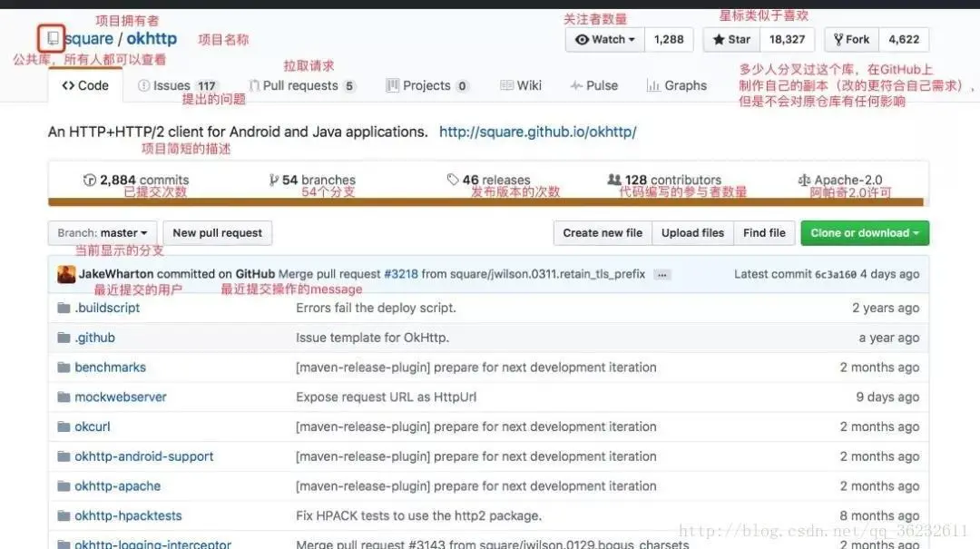980x549 pixels.
Task: Open the Branch: master dropdown
Action: (x=102, y=232)
